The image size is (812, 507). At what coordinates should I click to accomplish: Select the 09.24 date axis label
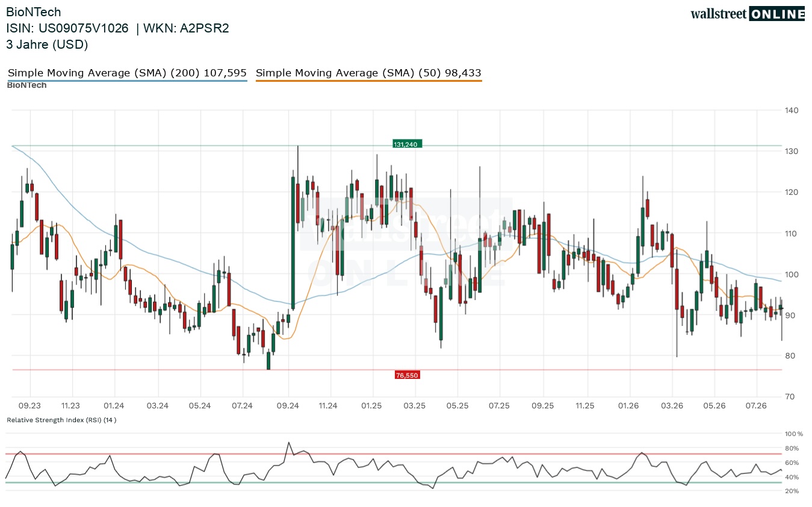click(x=288, y=406)
